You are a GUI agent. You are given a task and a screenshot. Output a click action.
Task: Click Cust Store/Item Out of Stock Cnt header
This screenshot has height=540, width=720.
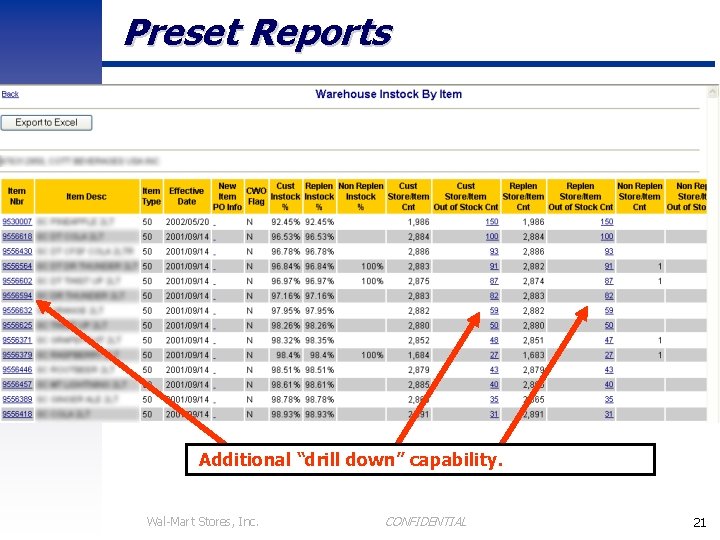point(466,197)
